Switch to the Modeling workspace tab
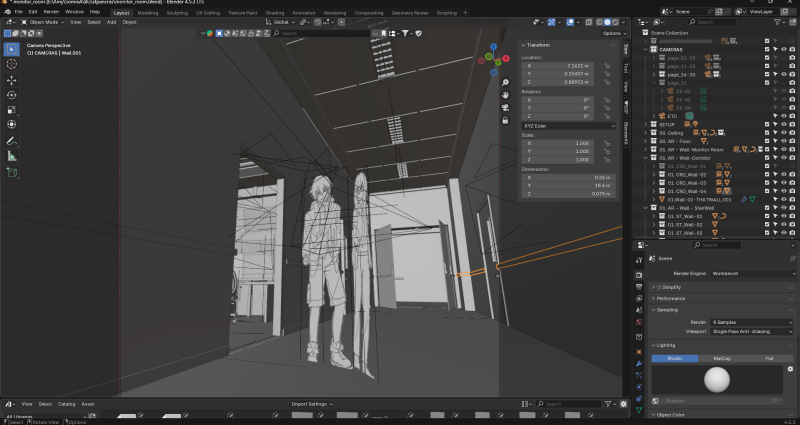Viewport: 800px width, 425px height. click(x=147, y=13)
